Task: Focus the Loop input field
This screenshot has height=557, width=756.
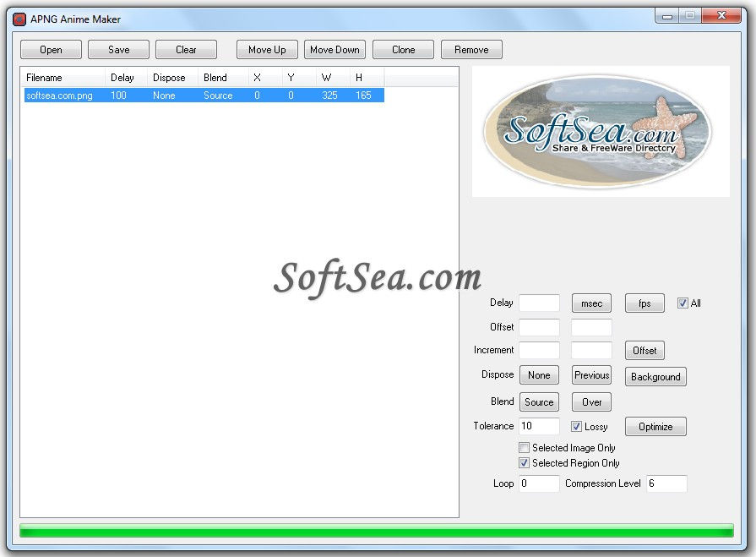Action: pyautogui.click(x=539, y=483)
